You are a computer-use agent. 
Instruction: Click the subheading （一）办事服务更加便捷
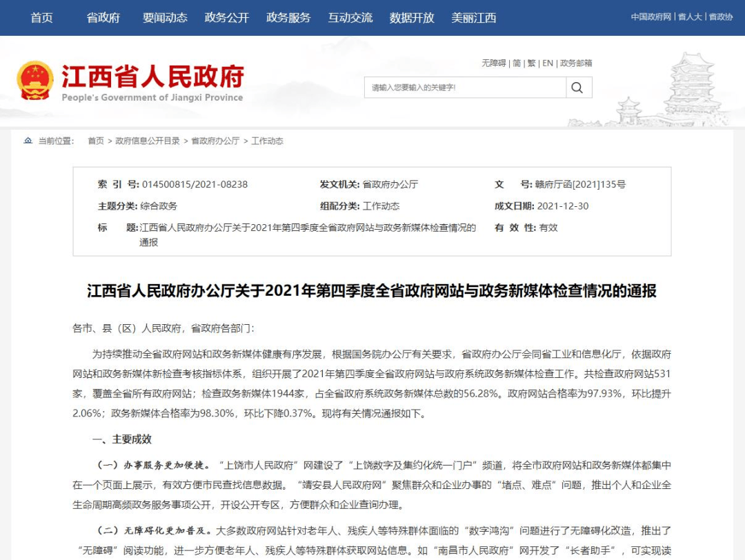point(153,465)
